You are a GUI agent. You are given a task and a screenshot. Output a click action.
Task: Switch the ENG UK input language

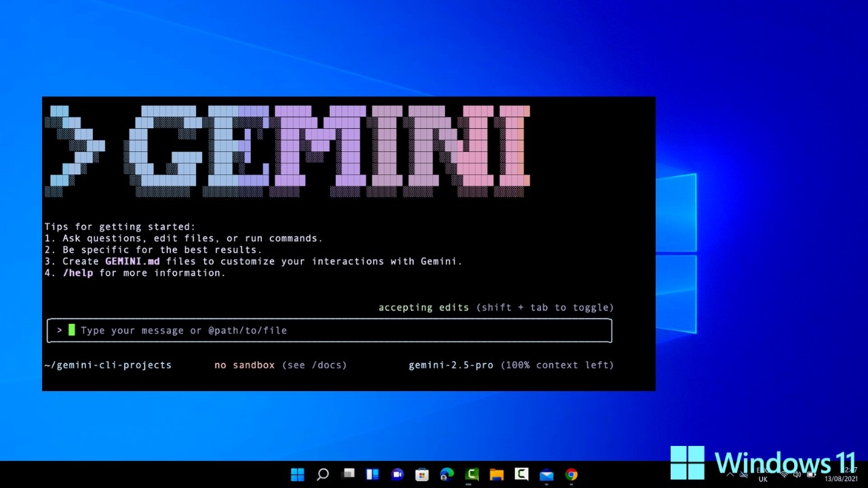pos(763,474)
